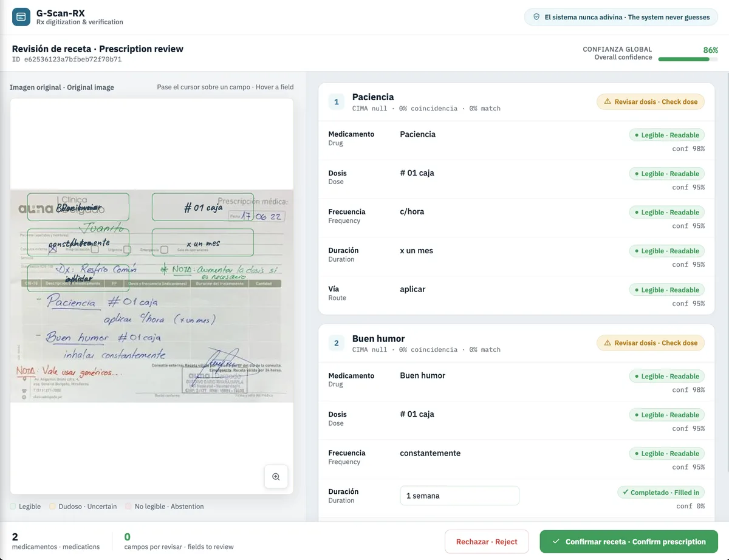The height and width of the screenshot is (560, 729).
Task: Click the "Completado · Filled in" status badge
Action: [x=661, y=493]
